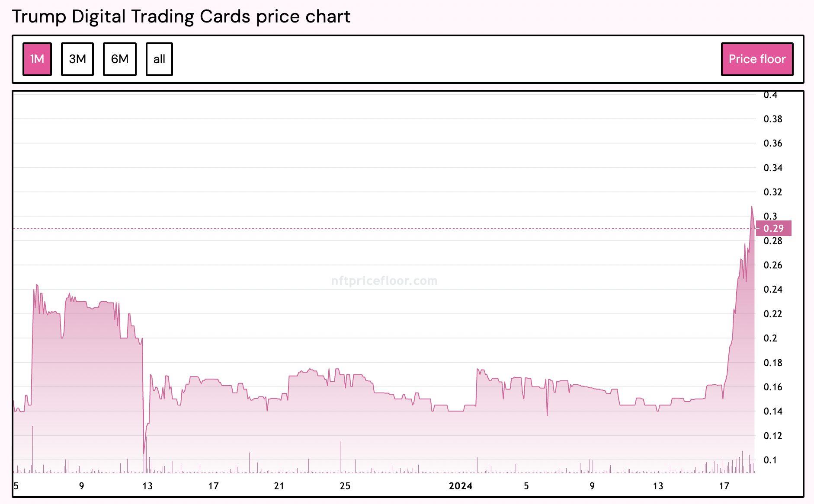Click the 0.4 price axis label
The height and width of the screenshot is (504, 814).
[770, 95]
